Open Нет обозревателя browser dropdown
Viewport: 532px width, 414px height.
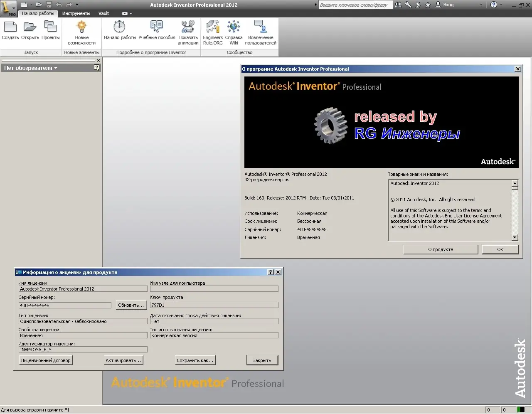tap(31, 68)
